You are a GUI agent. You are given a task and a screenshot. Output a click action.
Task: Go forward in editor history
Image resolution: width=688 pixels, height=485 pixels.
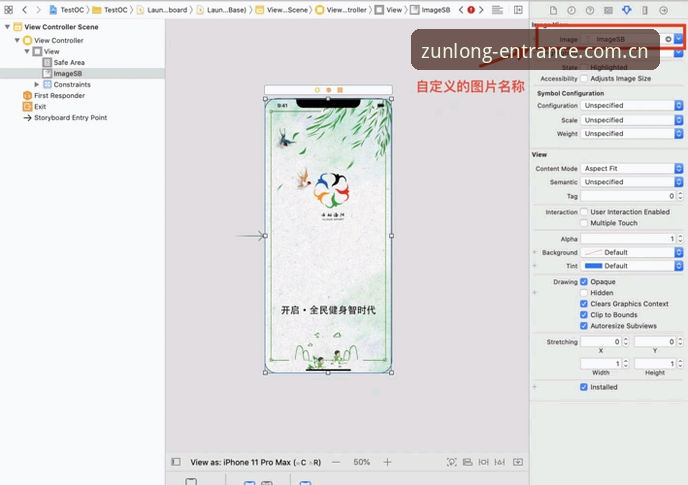39,10
